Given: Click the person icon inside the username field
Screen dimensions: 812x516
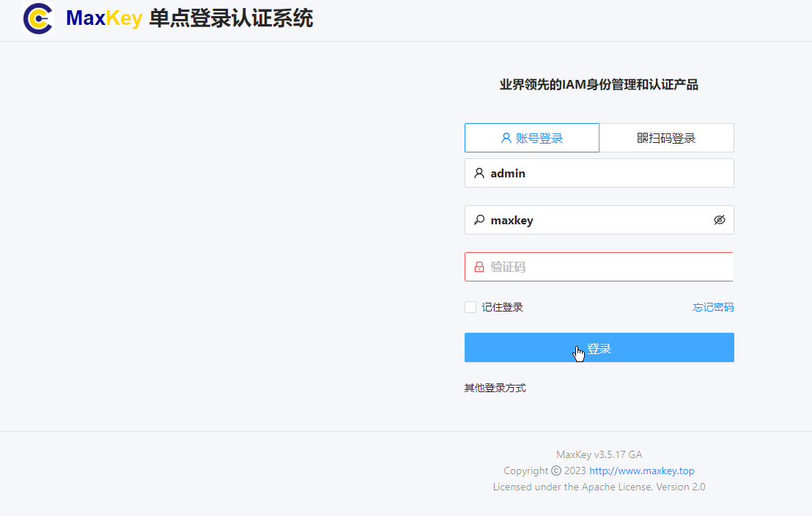Looking at the screenshot, I should [x=480, y=173].
